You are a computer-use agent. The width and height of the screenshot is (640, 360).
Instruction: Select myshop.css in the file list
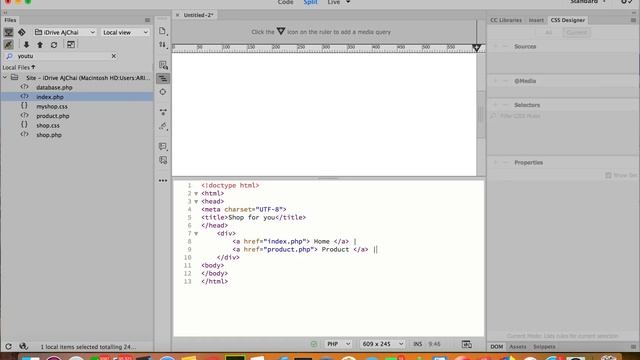pyautogui.click(x=52, y=107)
